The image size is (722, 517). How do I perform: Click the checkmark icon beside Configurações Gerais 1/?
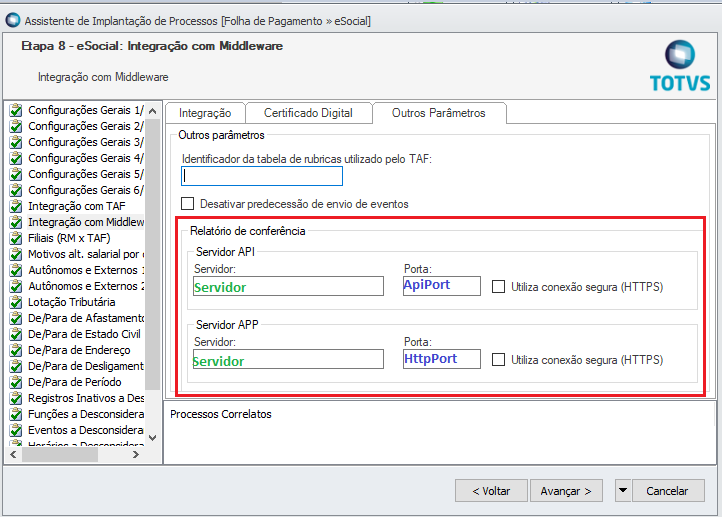point(16,110)
